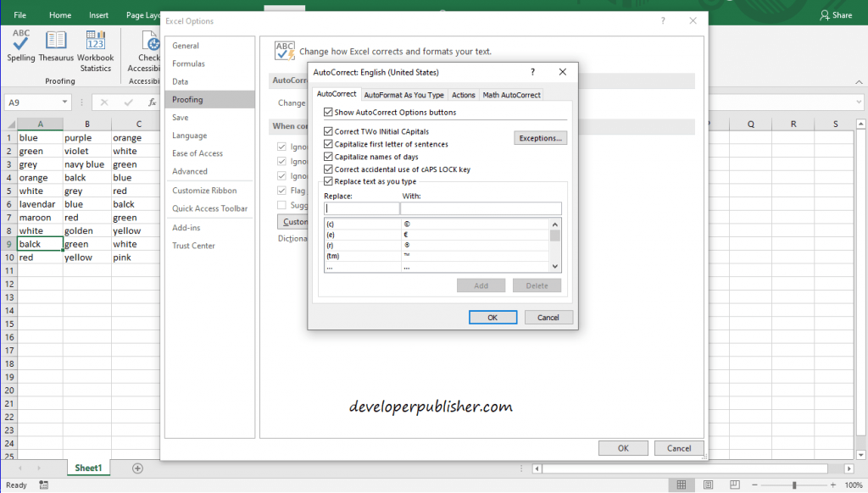Select Normal view in the status bar
The image size is (868, 493).
(682, 484)
